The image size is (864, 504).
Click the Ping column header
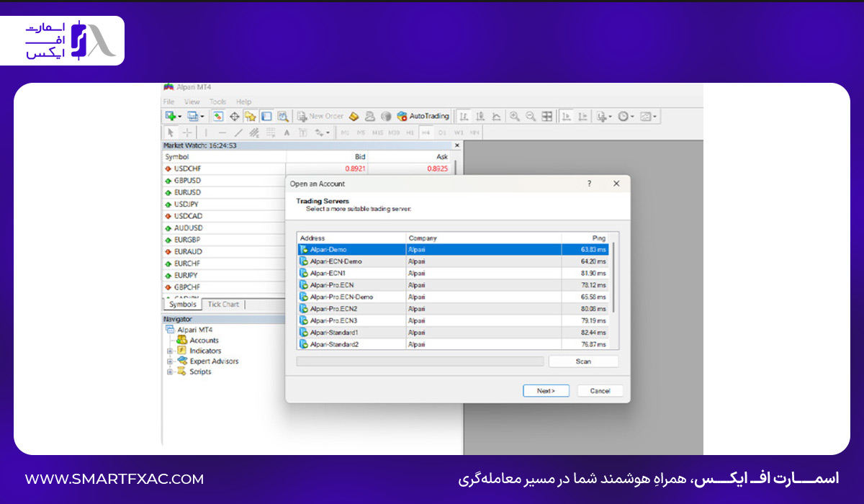pyautogui.click(x=585, y=238)
